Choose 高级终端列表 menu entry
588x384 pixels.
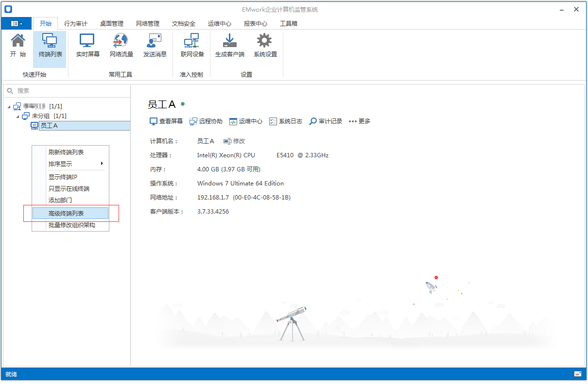point(70,213)
